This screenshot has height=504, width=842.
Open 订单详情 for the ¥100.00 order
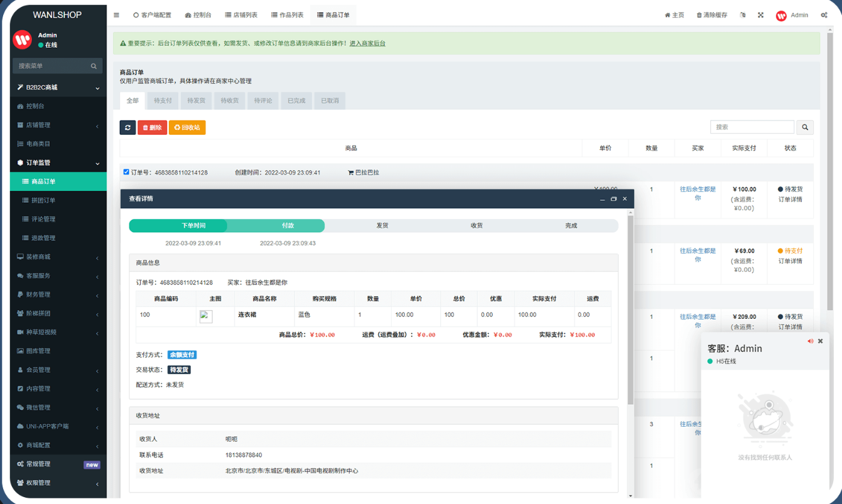click(791, 200)
